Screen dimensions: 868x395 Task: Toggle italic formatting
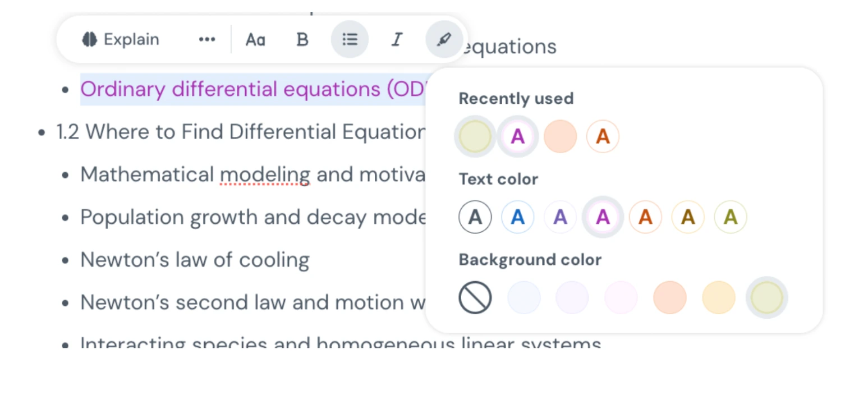pos(397,39)
